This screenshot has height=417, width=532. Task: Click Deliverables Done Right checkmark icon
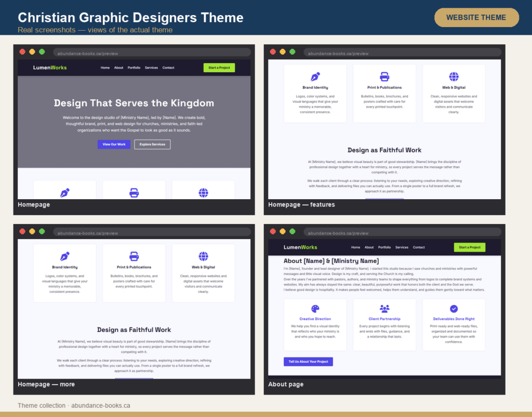point(454,309)
